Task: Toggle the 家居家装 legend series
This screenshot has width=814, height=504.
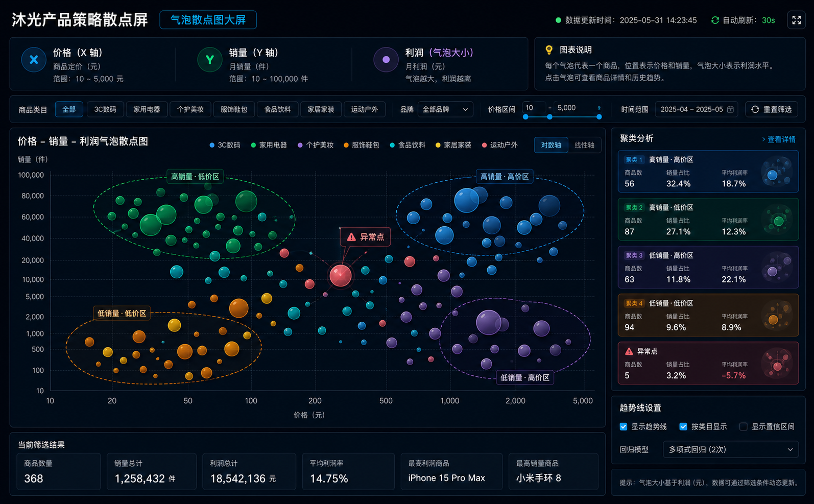Action: pyautogui.click(x=453, y=145)
